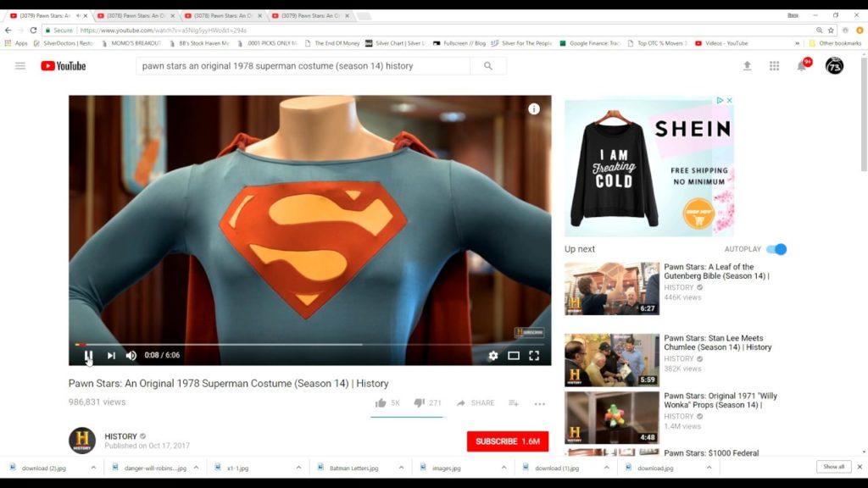The image size is (868, 488).
Task: Click the page vertical scrollbar
Action: click(x=864, y=114)
